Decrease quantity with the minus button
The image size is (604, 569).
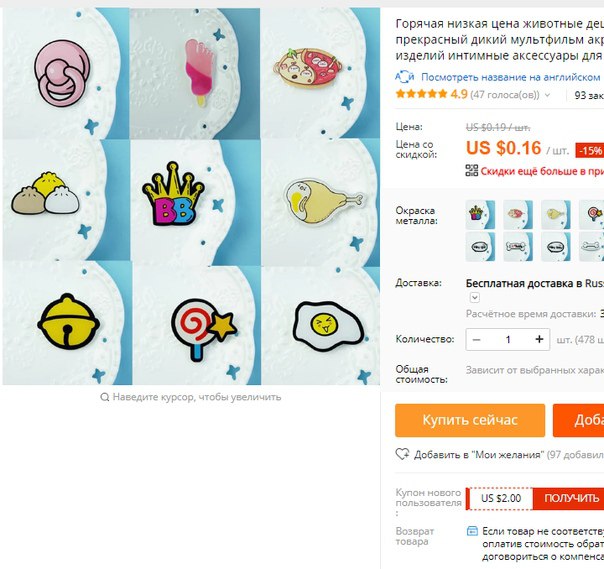click(x=476, y=339)
